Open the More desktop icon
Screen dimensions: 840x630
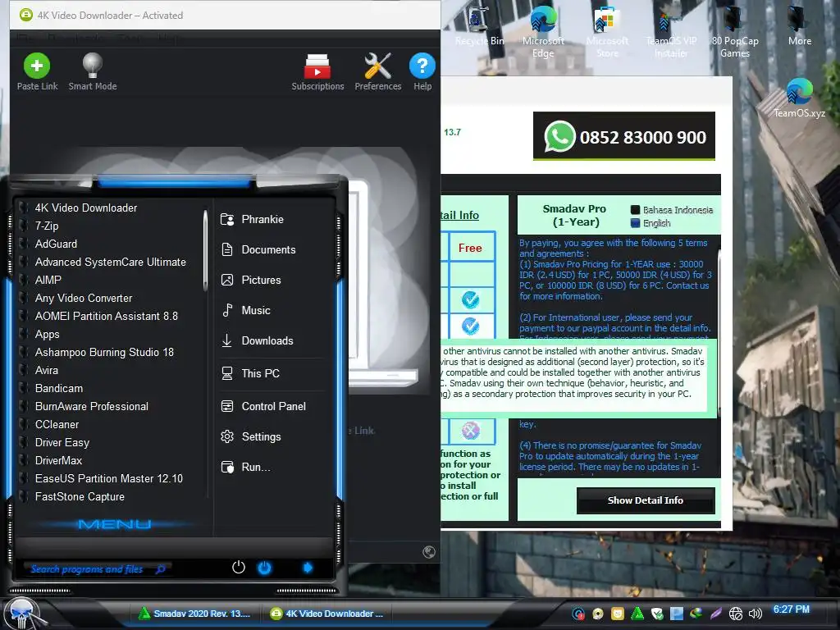799,27
